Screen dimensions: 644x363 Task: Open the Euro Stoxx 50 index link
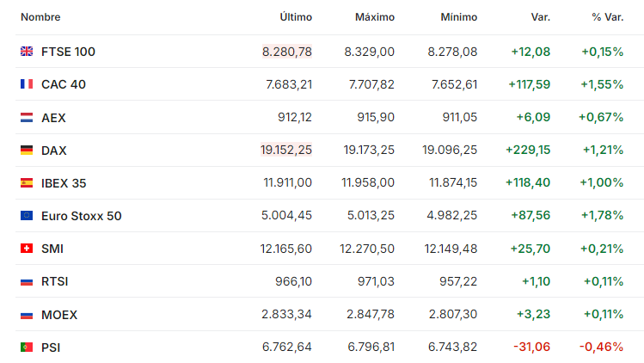82,216
